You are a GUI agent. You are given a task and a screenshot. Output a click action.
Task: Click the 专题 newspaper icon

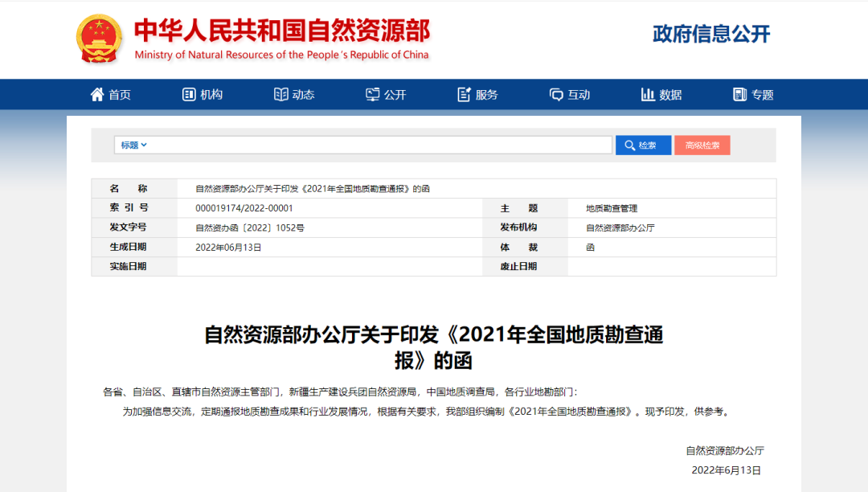coord(739,94)
